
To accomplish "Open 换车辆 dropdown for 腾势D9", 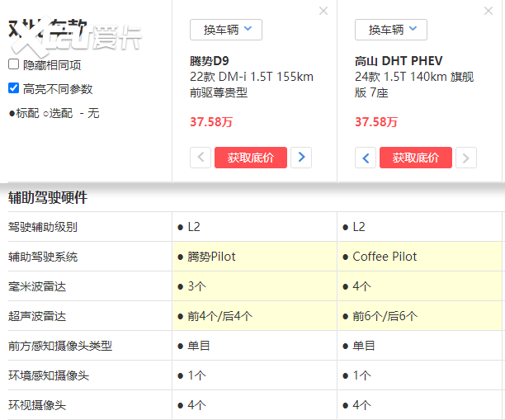I will click(226, 30).
